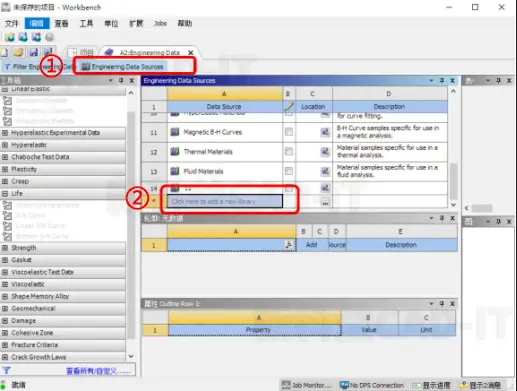Click the Property column header
517x391 pixels.
(258, 330)
